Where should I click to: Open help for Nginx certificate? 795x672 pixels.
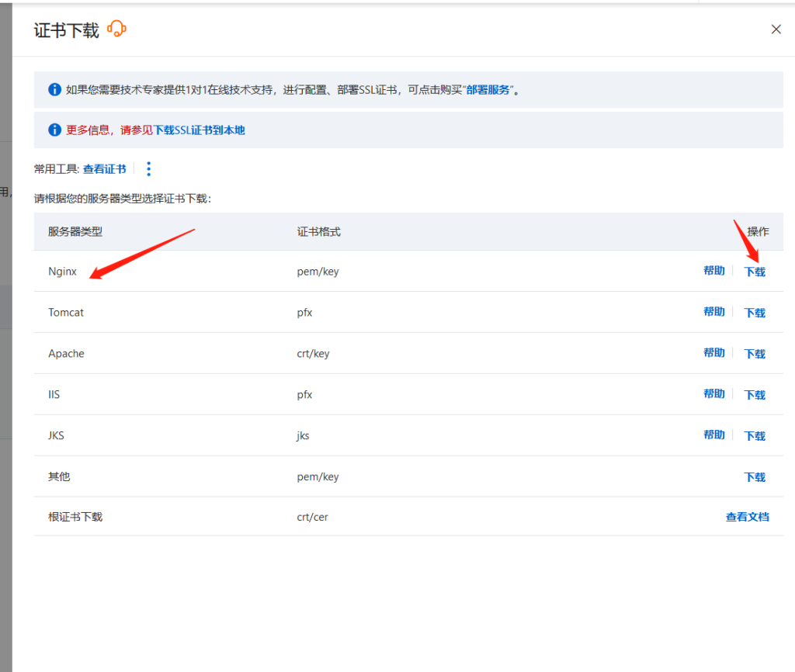(x=713, y=271)
